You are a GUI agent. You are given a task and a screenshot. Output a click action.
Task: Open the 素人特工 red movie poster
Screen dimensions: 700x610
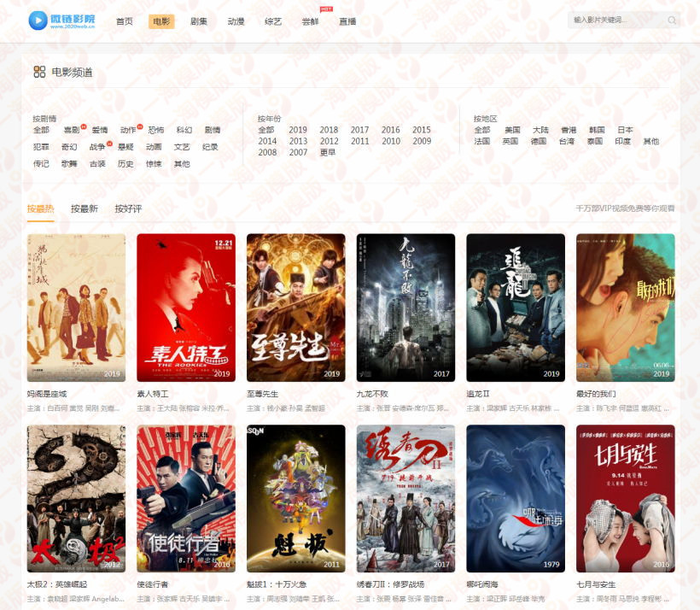[x=186, y=308]
